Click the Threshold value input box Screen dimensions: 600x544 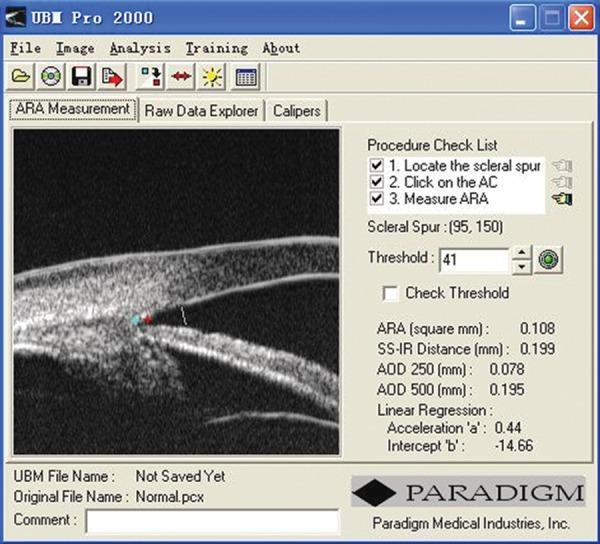(x=474, y=260)
